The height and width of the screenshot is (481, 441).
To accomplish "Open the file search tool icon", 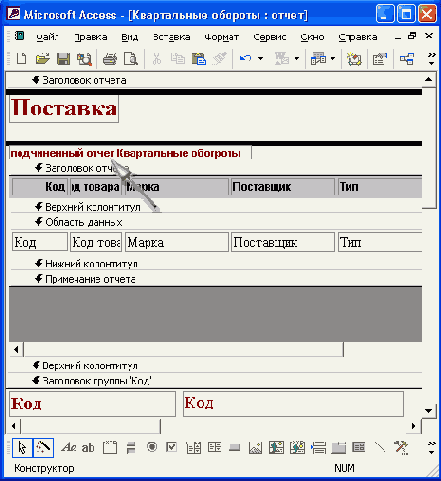I will [x=84, y=59].
